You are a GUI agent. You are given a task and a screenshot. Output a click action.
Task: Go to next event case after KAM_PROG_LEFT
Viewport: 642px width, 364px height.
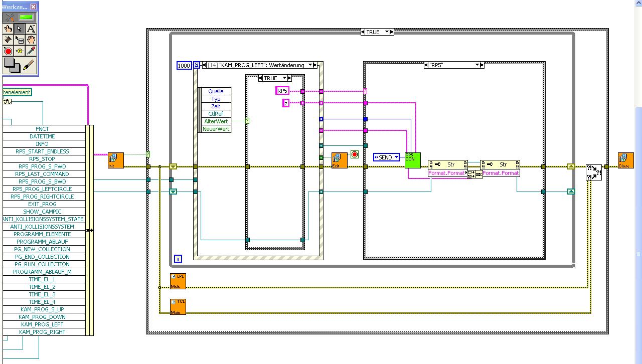pos(315,65)
